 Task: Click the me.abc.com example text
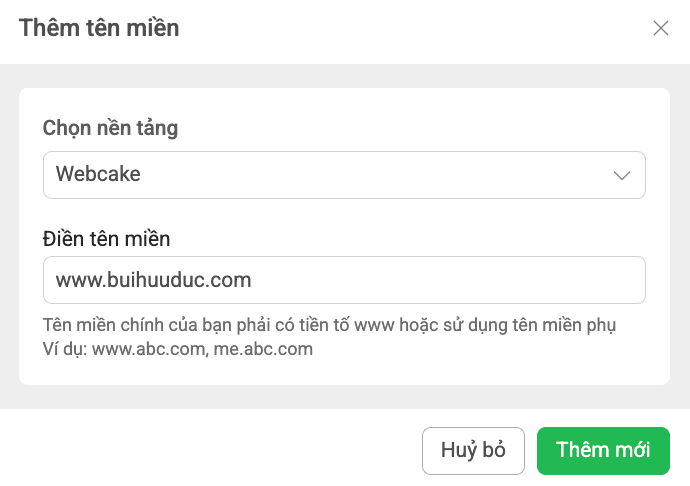[x=263, y=349]
